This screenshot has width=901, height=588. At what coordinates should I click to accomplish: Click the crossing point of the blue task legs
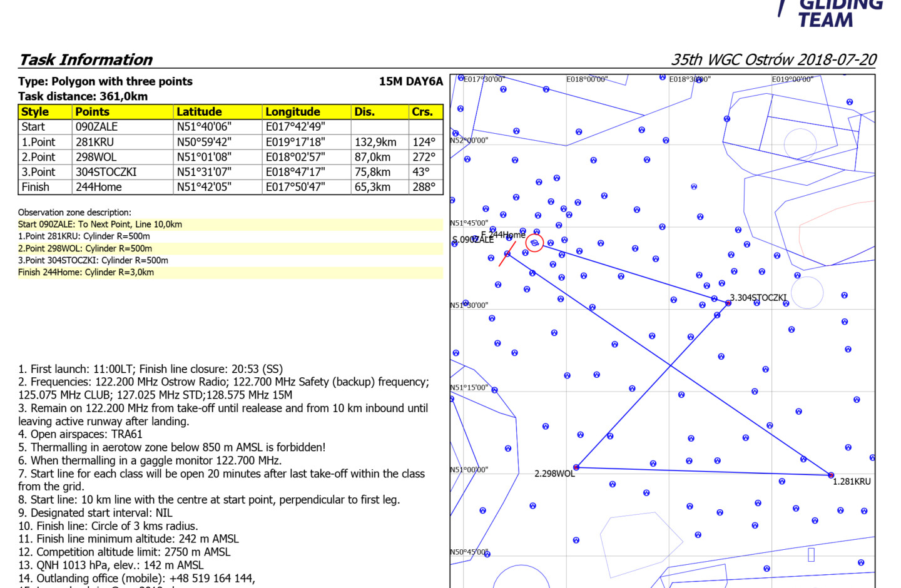670,365
